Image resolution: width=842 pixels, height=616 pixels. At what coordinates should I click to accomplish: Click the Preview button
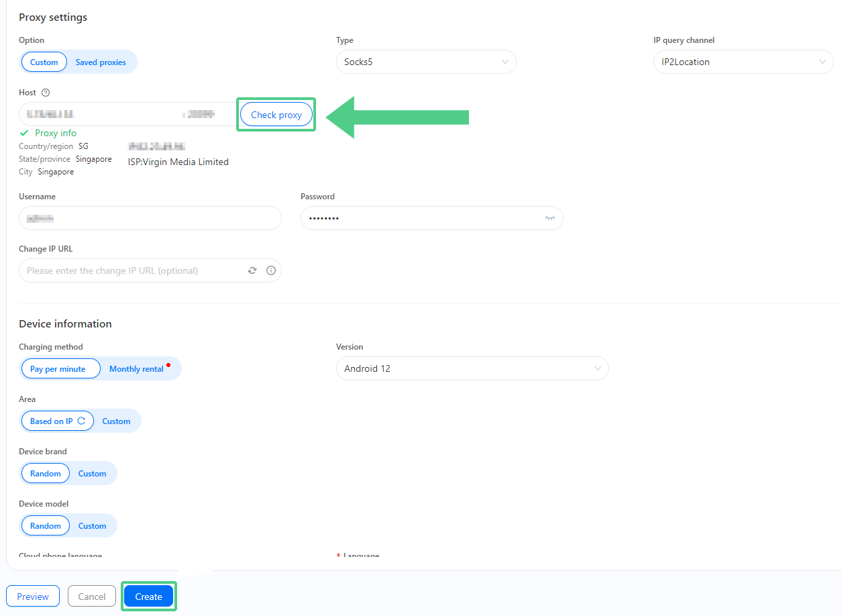(33, 596)
